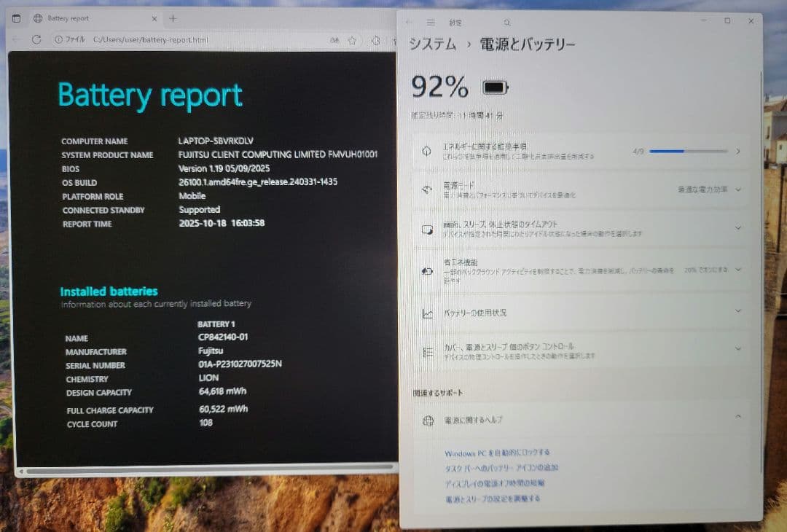Expand the screen and sleep timeouts section
The image size is (787, 532).
pos(739,227)
